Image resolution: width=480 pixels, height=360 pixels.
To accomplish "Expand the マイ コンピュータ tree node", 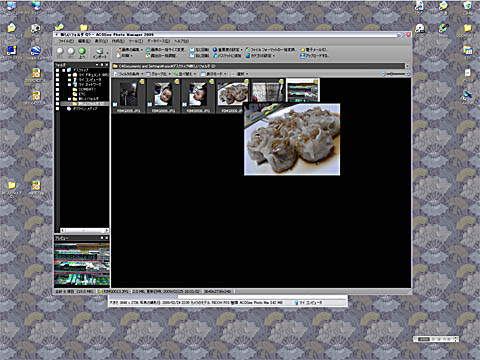I will [69, 80].
